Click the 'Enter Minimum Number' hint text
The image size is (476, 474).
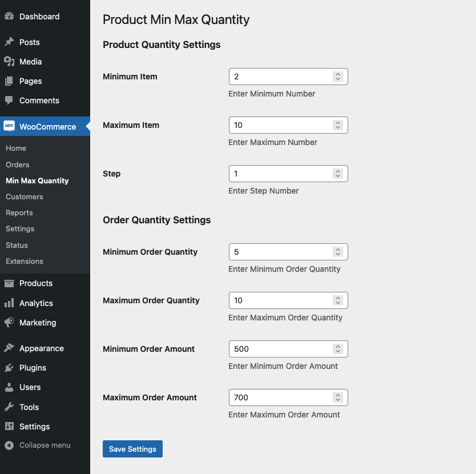272,94
